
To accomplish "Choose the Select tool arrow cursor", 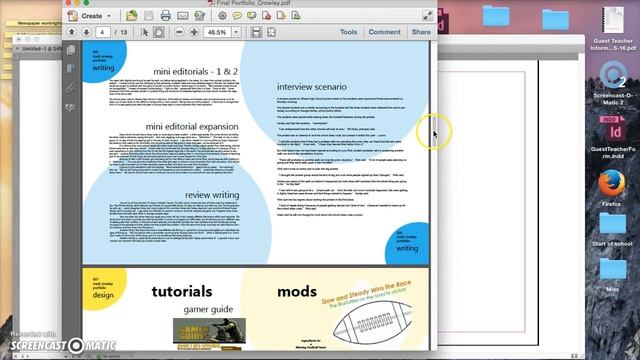I will coord(144,32).
